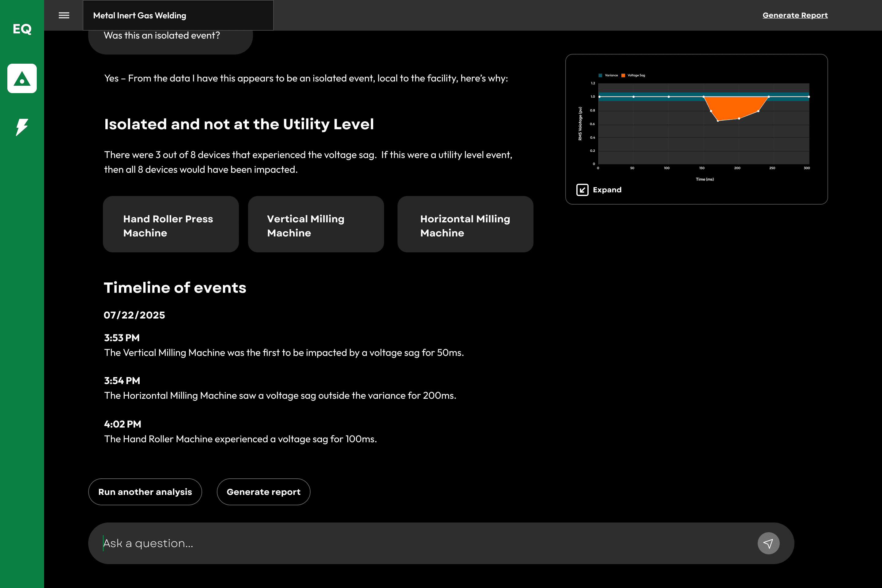Open the hamburger menu
The width and height of the screenshot is (882, 588).
tap(64, 15)
